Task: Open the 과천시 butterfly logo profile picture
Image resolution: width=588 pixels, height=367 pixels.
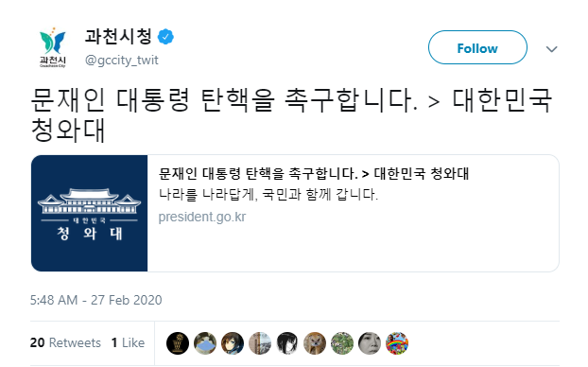Action: coord(53,47)
